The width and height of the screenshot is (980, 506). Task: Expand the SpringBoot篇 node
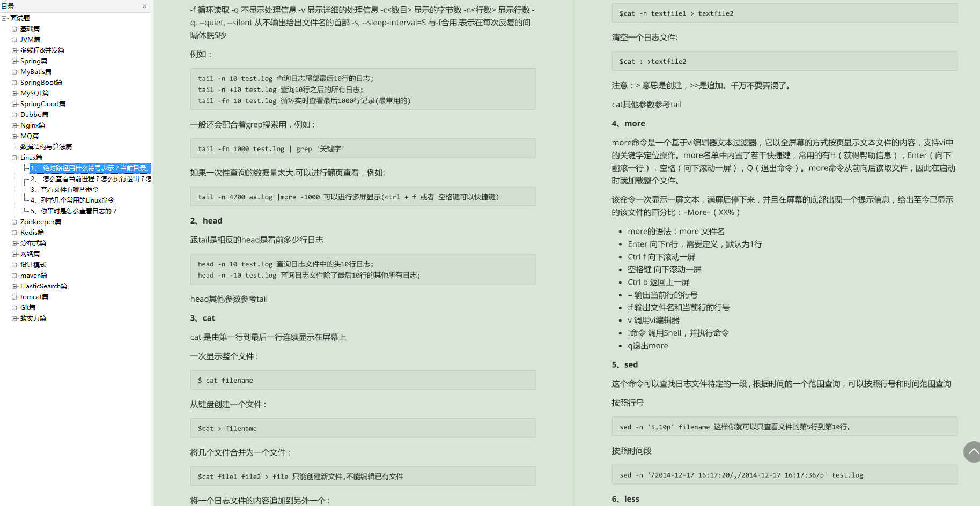pyautogui.click(x=14, y=82)
